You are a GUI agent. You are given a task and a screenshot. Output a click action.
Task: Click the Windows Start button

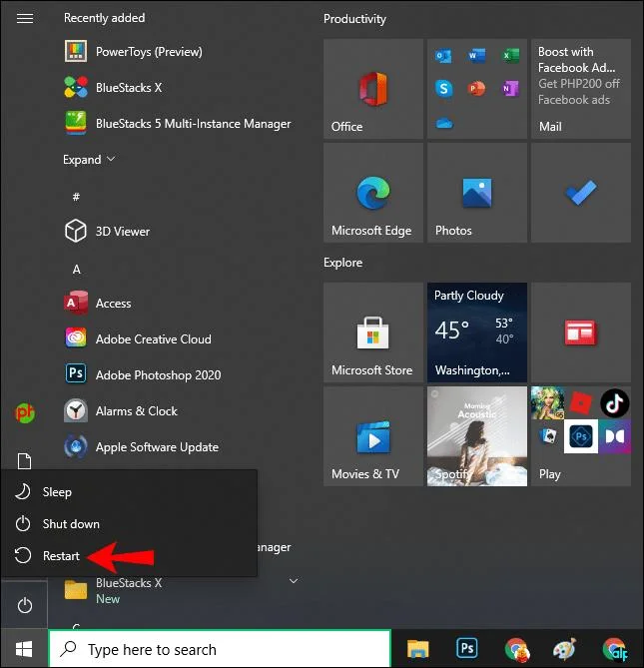(x=24, y=649)
